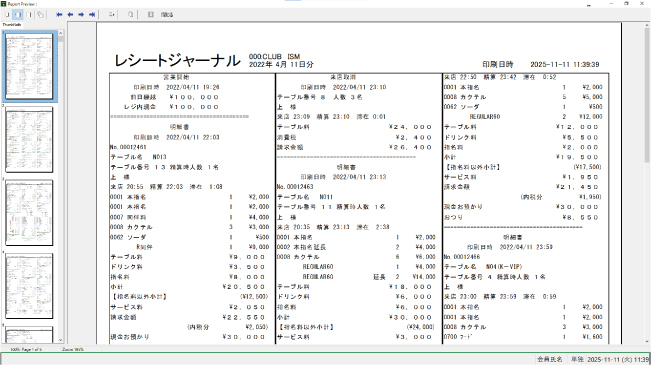
Task: Click the thumbnail panel scroll-down arrow
Action: 61,340
